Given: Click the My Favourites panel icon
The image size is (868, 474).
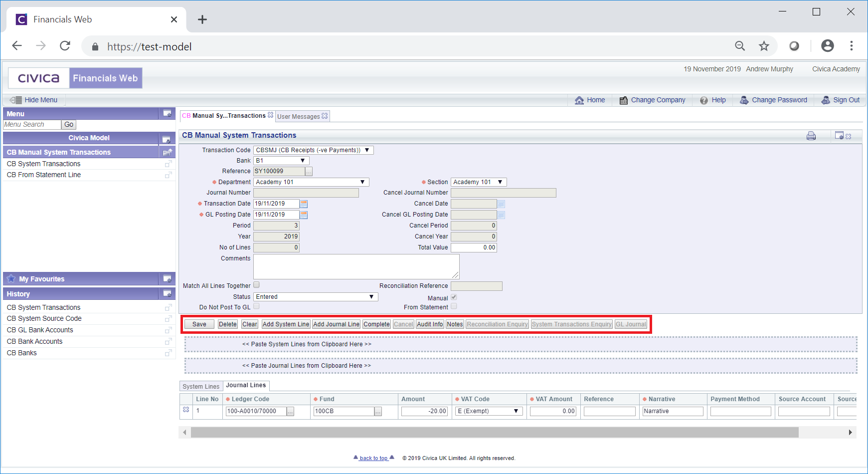Looking at the screenshot, I should tap(167, 279).
